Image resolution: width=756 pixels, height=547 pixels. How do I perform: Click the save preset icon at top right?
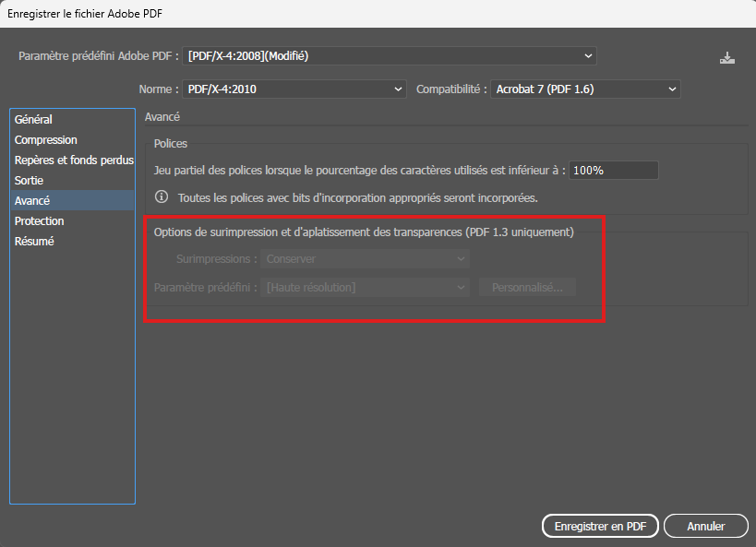click(x=727, y=57)
